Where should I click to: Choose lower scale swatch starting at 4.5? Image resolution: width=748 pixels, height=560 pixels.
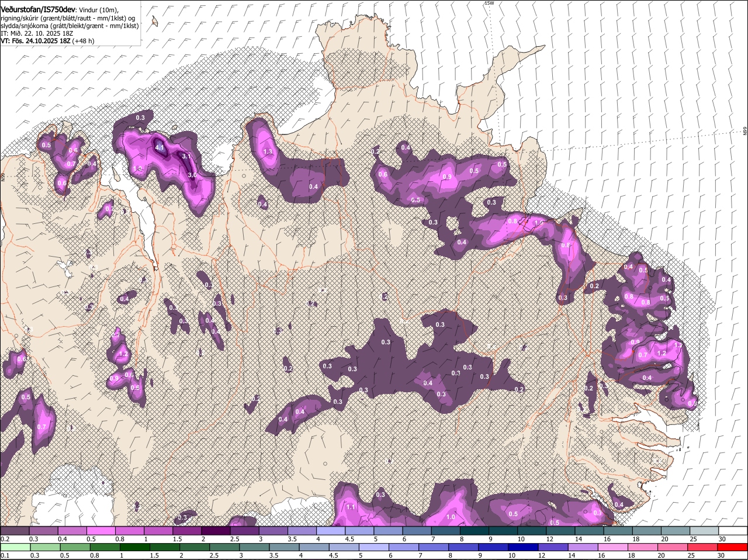coord(344,547)
